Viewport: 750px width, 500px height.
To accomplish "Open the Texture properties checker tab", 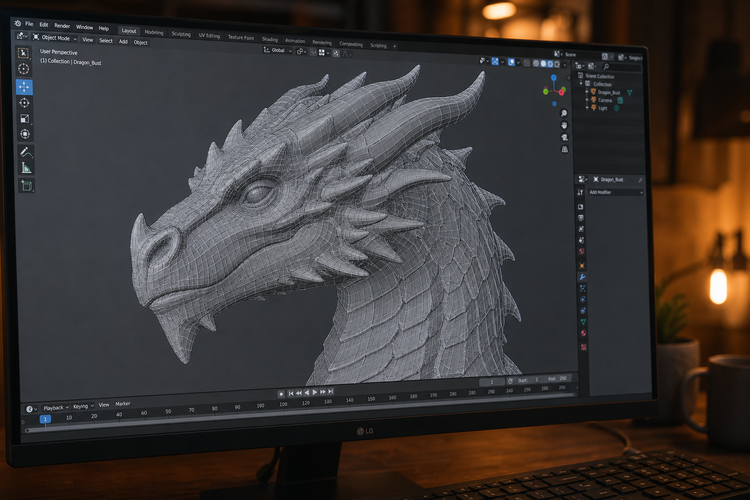I will tap(584, 347).
